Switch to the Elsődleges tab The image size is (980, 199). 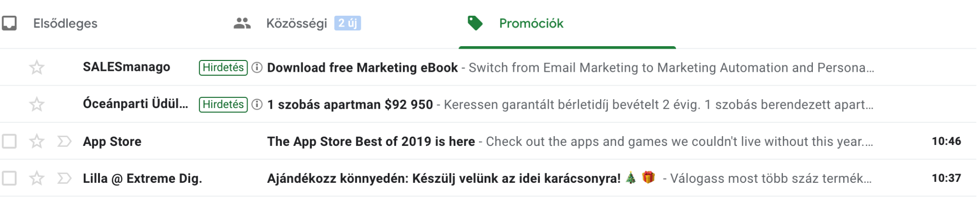click(65, 23)
